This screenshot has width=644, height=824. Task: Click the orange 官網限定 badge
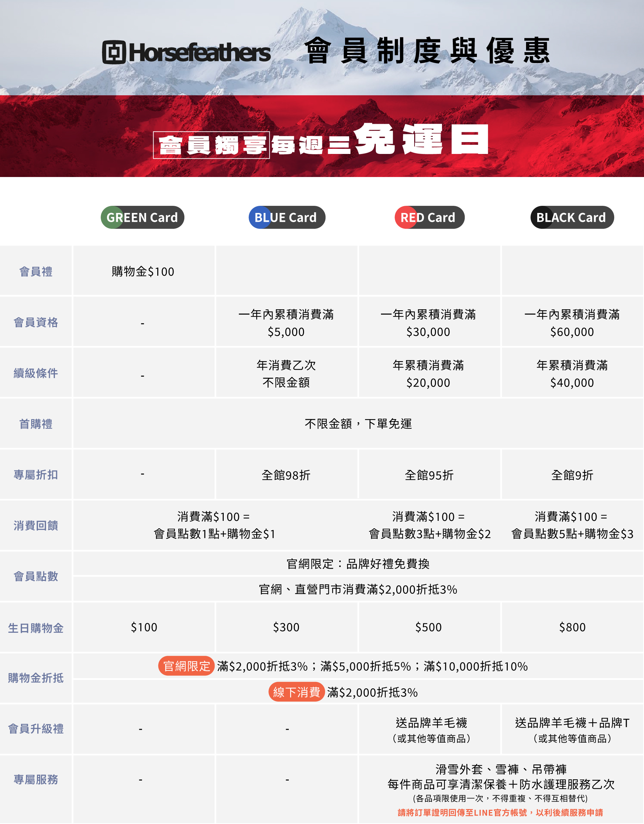186,666
